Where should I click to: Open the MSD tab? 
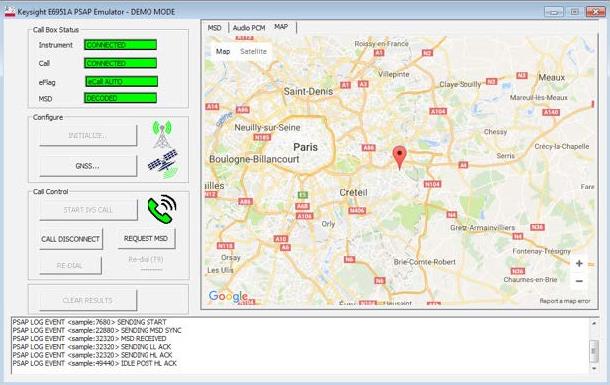click(x=214, y=28)
